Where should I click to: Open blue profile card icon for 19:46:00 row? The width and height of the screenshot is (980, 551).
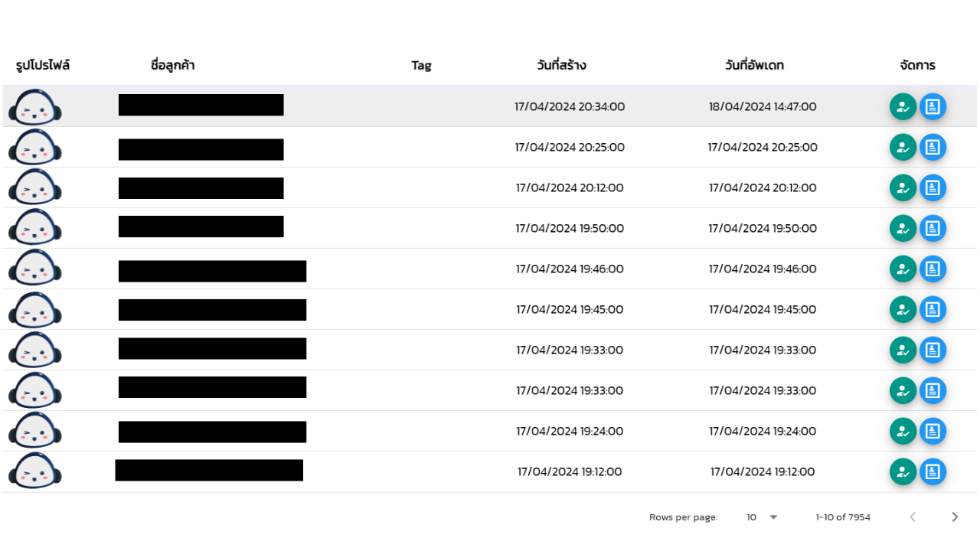click(x=933, y=269)
